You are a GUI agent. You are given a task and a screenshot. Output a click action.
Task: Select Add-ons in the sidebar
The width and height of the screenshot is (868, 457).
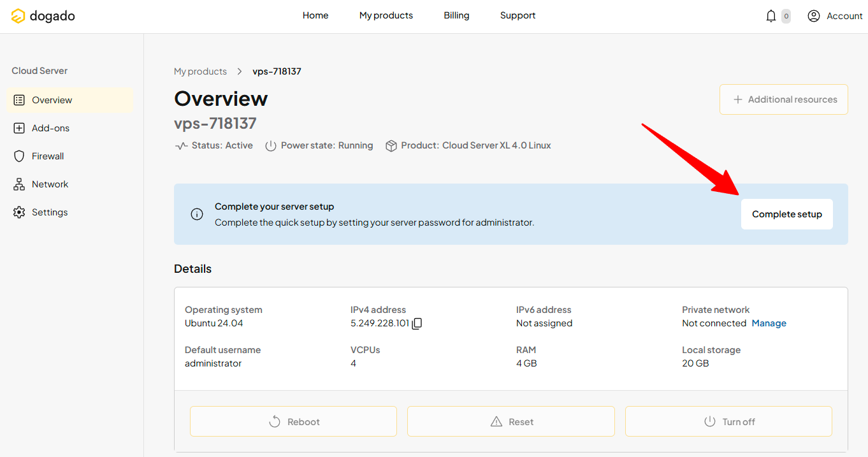[x=70, y=128]
